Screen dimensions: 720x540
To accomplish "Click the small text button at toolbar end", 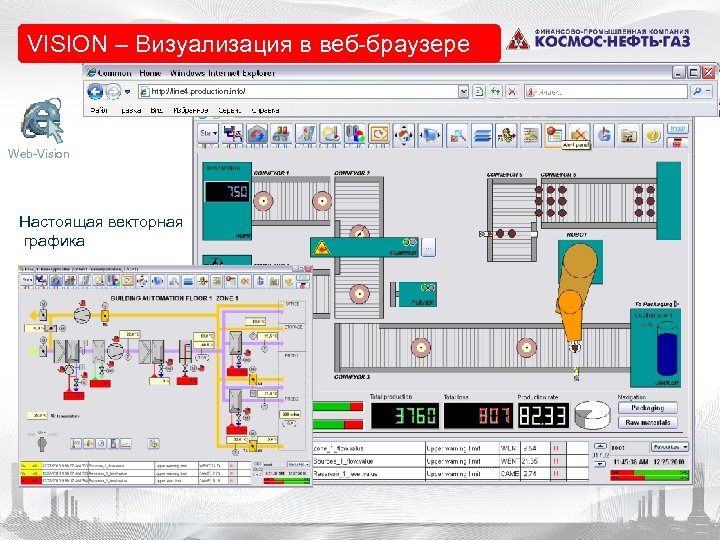I will (x=678, y=128).
